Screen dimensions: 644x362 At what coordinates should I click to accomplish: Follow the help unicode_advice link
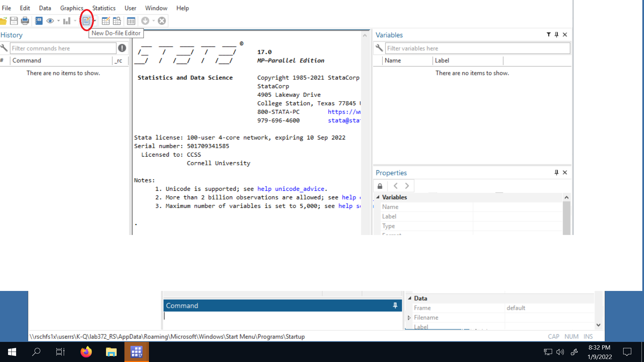[291, 189]
